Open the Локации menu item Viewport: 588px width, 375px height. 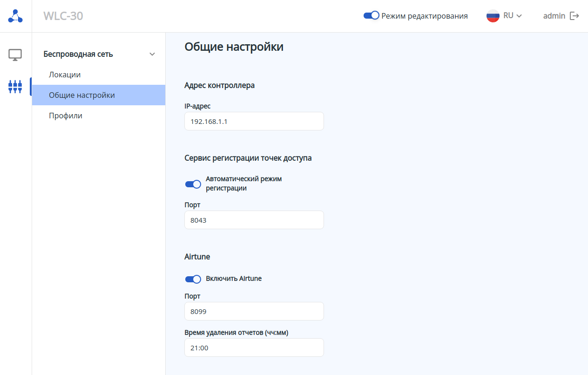coord(65,75)
